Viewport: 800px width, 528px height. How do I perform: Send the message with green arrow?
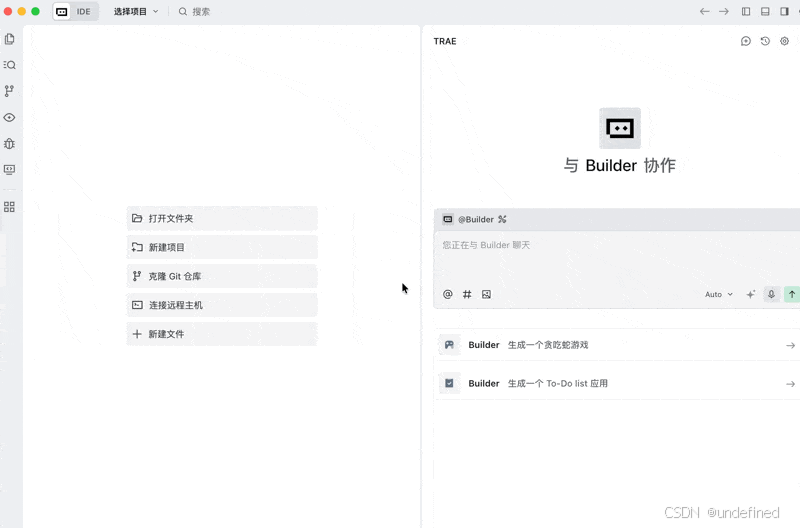click(792, 294)
